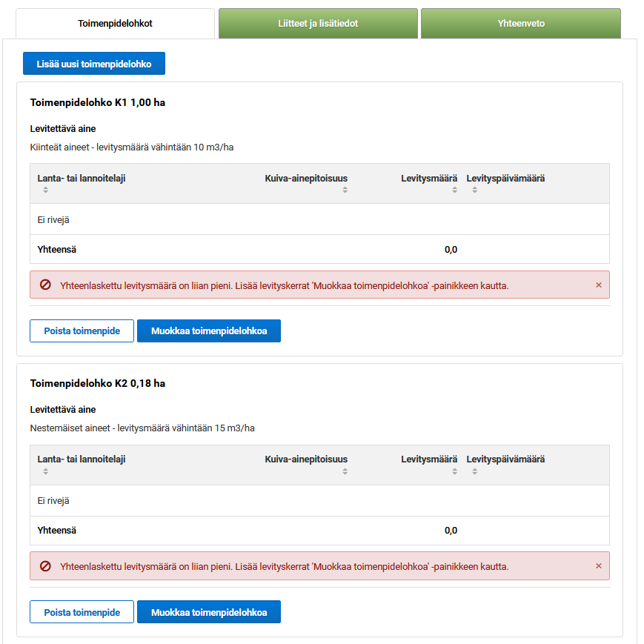This screenshot has width=644, height=644.
Task: Switch to Liitteet ja lisätiedot tab
Action: [318, 24]
